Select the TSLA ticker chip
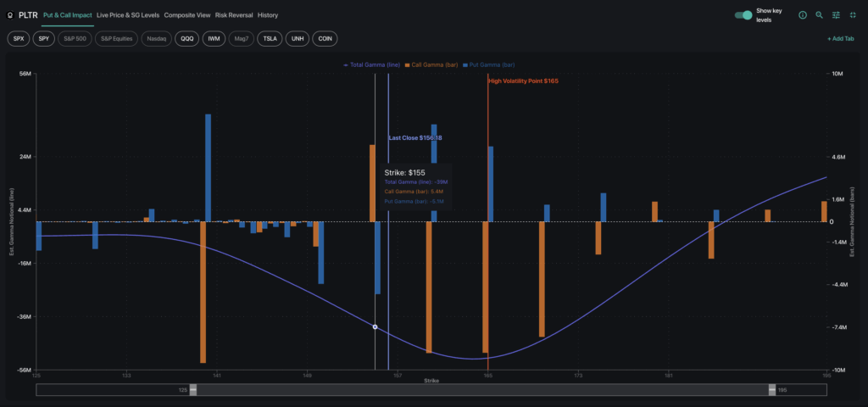This screenshot has height=407, width=868. tap(270, 39)
